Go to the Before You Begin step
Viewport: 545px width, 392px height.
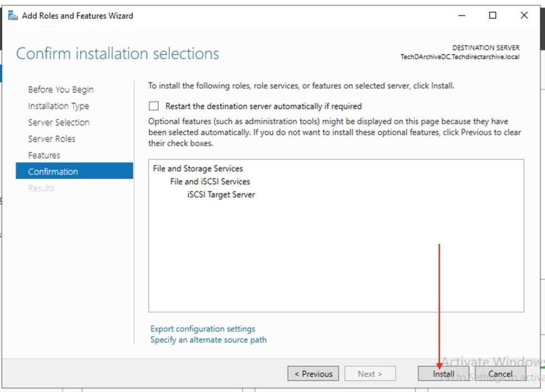[61, 90]
